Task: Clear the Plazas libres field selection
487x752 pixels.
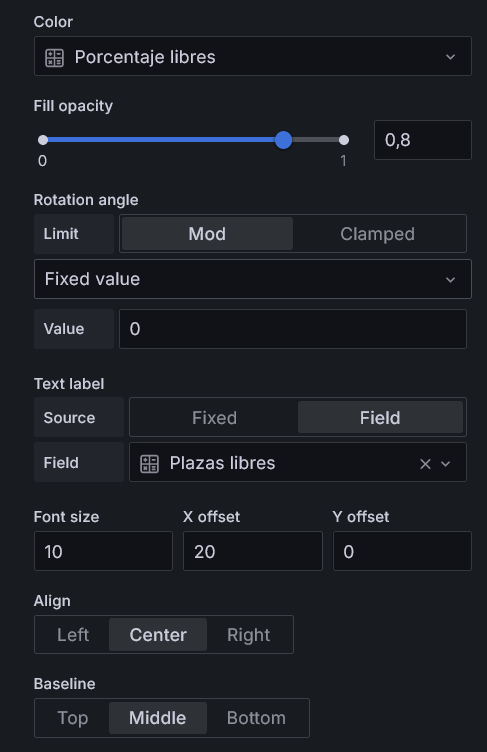Action: point(425,464)
